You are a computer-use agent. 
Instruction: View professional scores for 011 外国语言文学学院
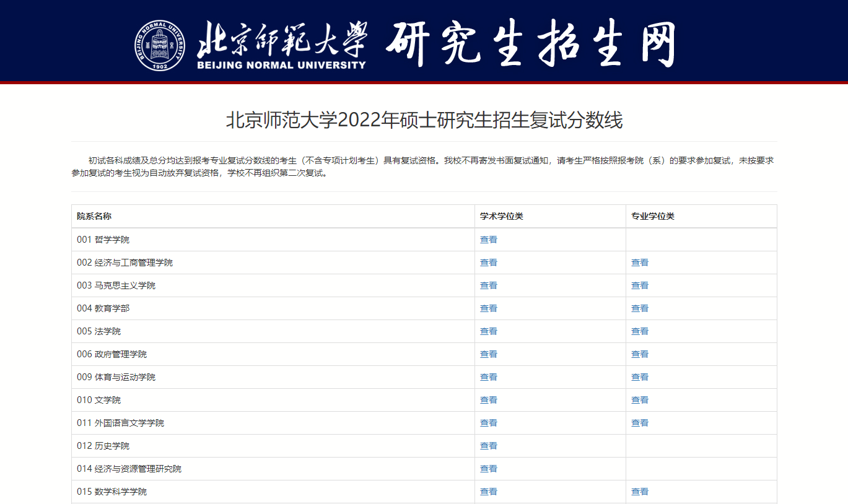pyautogui.click(x=640, y=423)
